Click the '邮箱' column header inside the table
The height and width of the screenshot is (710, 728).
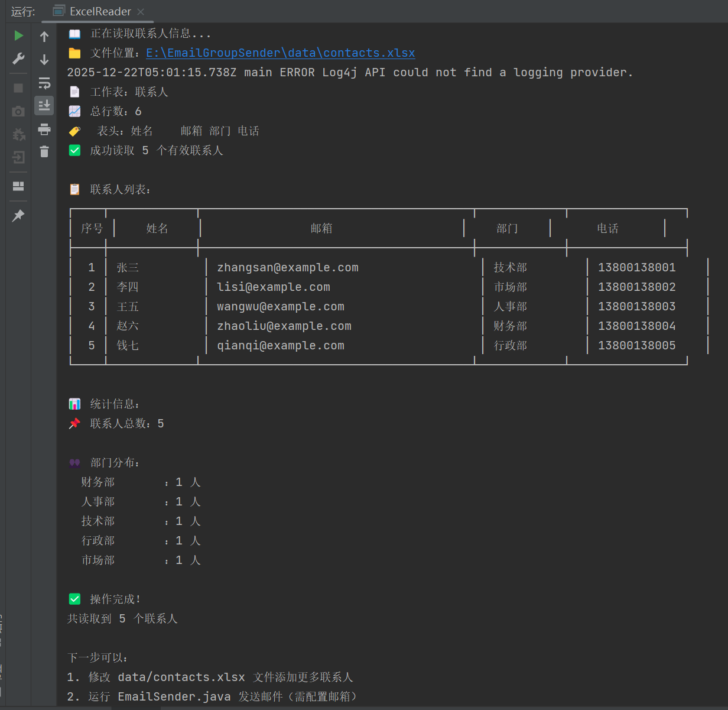tap(321, 228)
